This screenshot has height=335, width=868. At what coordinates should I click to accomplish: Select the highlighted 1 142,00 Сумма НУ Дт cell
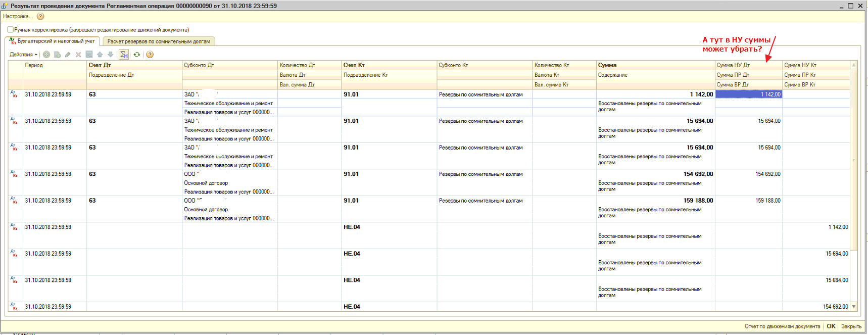[748, 94]
